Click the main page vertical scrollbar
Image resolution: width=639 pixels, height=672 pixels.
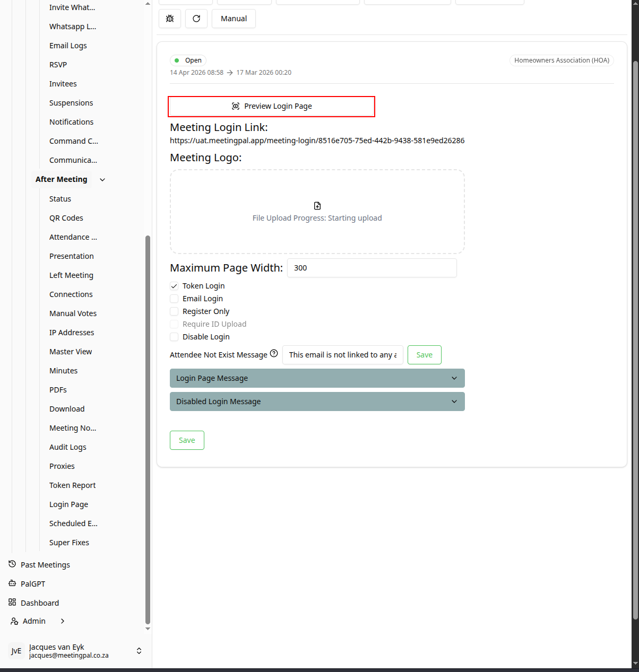tap(635, 339)
